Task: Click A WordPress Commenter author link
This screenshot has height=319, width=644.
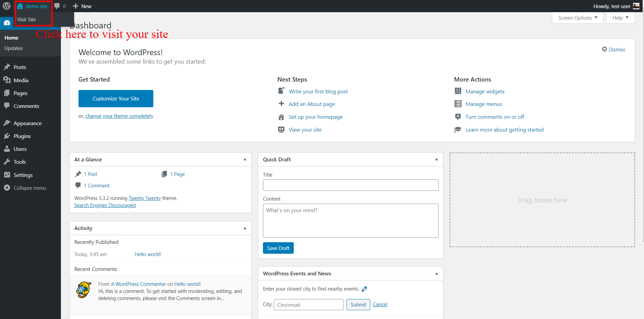Action: point(138,284)
